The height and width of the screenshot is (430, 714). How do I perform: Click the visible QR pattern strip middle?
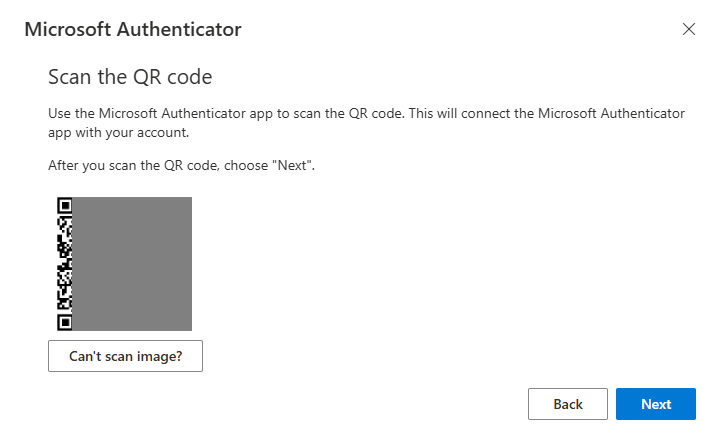[65, 264]
